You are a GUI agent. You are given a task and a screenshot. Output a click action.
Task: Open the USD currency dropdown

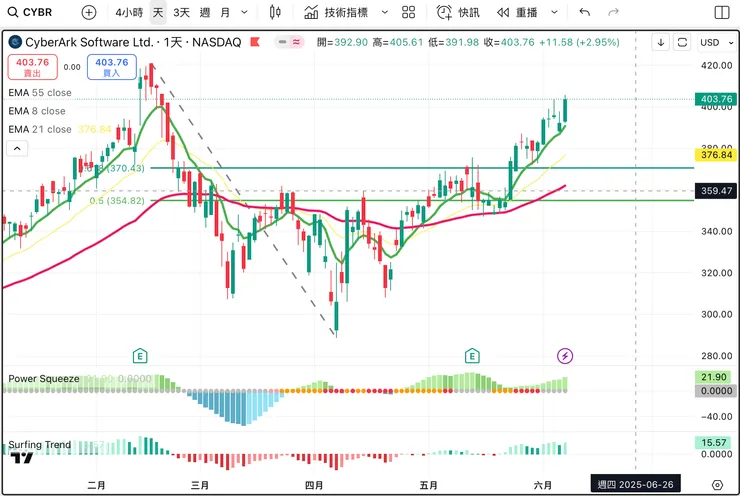(716, 42)
